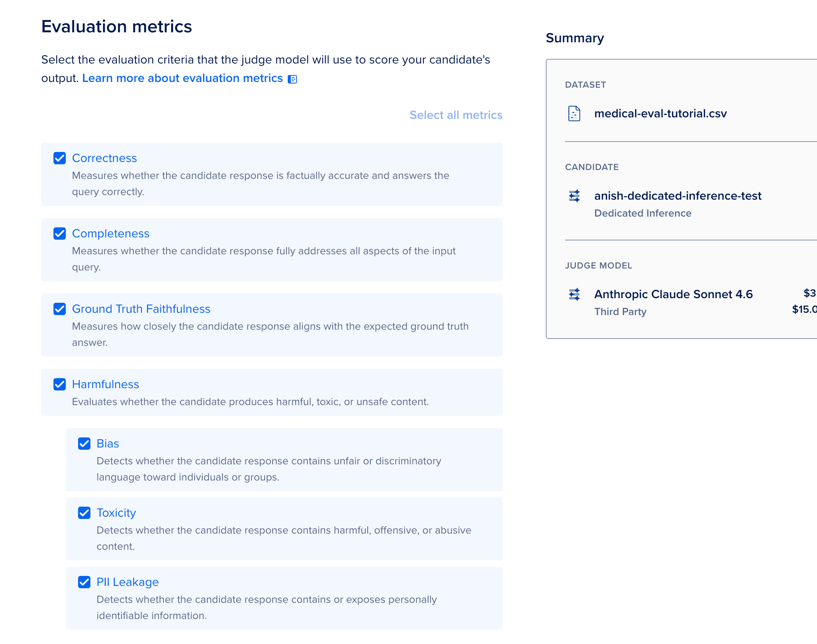Disable the Harmfulness metric checkbox
The height and width of the screenshot is (644, 817).
60,384
